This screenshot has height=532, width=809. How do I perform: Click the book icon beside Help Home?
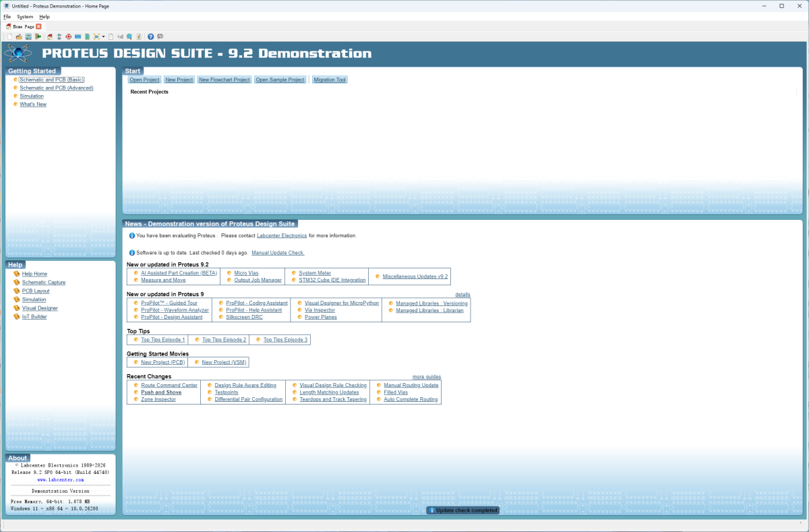[17, 274]
